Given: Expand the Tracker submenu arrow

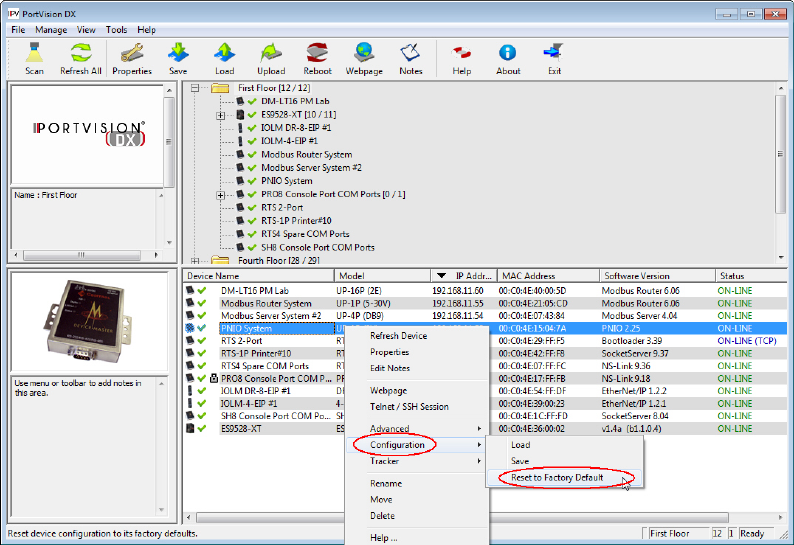Looking at the screenshot, I should (479, 461).
